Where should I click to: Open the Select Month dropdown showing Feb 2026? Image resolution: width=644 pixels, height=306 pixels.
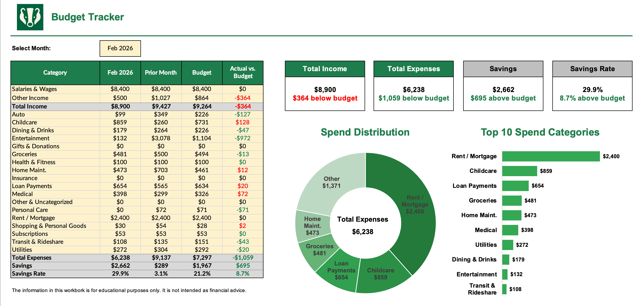click(120, 48)
